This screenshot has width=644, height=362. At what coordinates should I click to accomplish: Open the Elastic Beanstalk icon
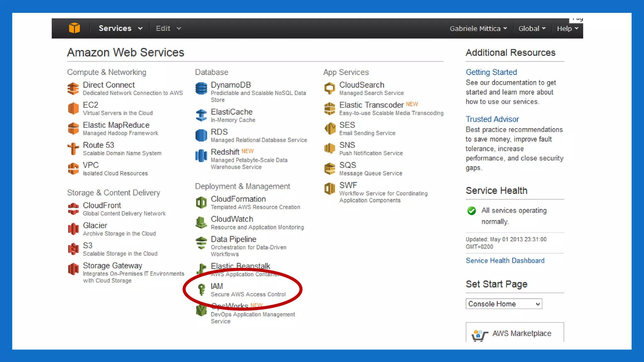(201, 270)
